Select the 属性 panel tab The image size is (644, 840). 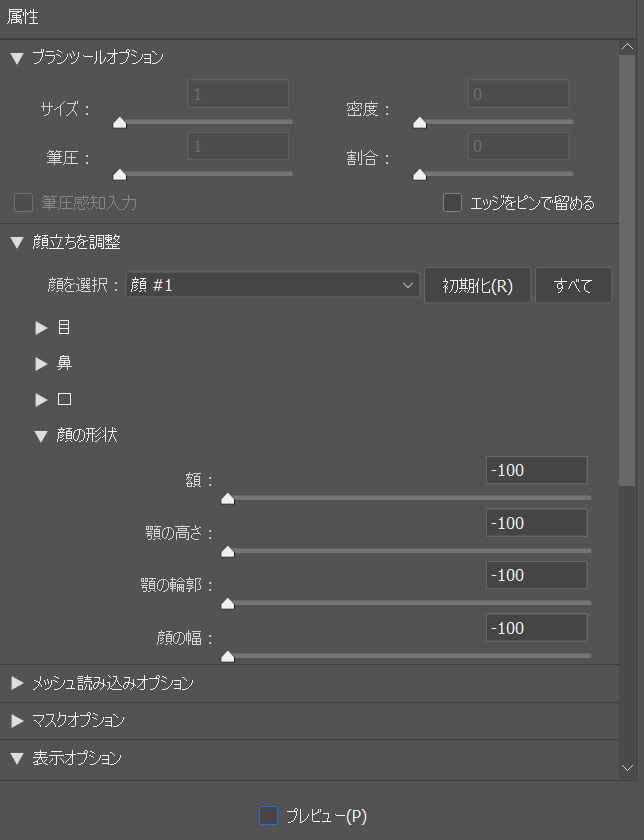tap(24, 18)
